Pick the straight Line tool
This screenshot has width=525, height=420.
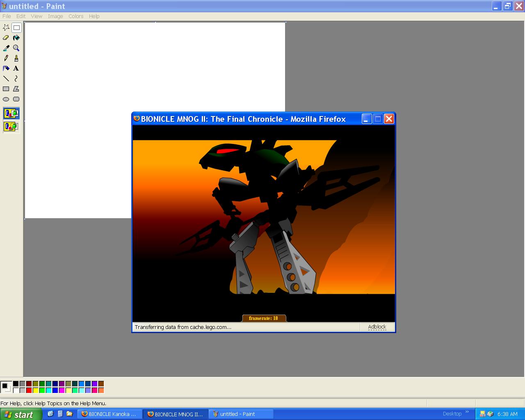tap(6, 79)
